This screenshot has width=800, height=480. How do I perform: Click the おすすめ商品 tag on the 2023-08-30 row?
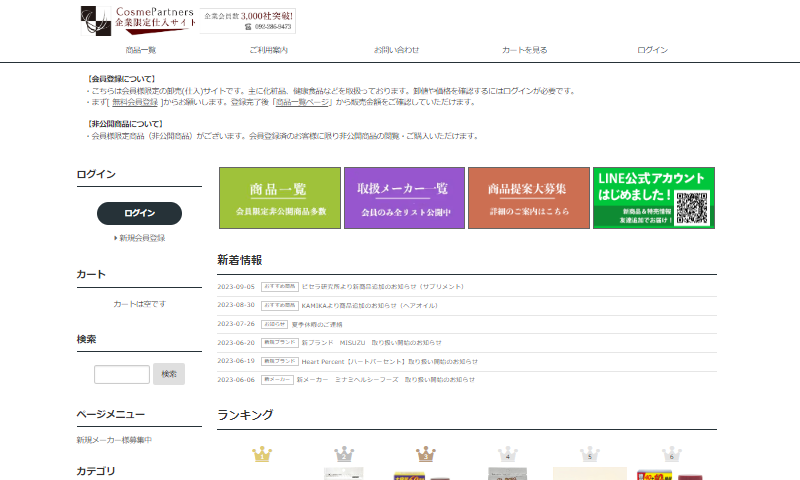click(280, 306)
